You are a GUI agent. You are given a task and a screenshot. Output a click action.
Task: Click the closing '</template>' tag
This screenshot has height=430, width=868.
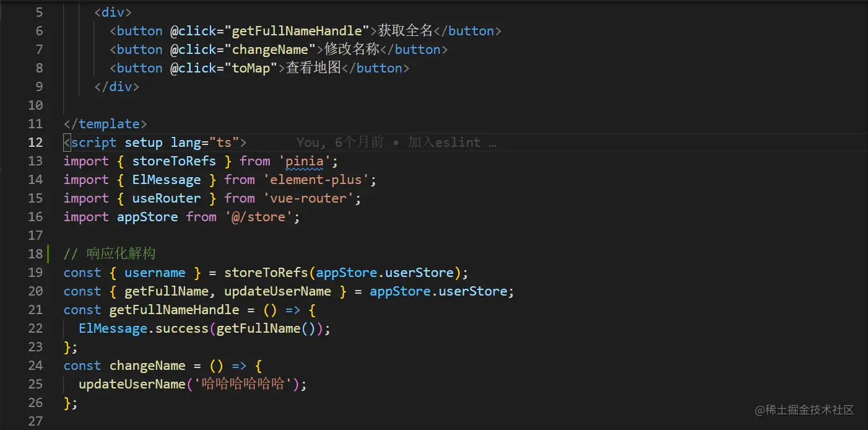tap(105, 124)
